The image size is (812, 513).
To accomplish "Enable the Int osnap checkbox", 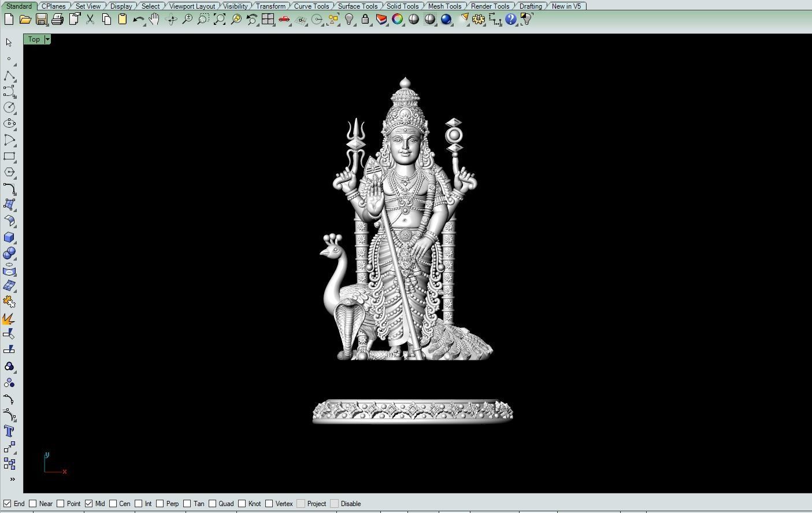I will click(139, 504).
